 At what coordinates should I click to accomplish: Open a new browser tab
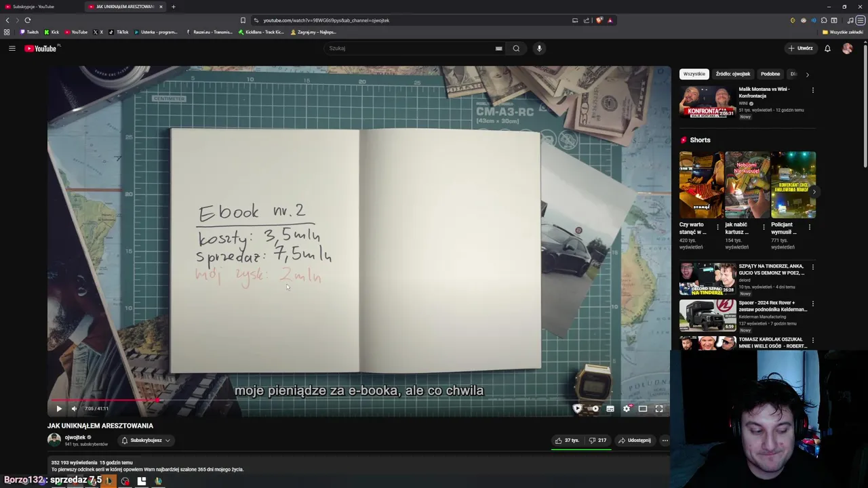173,7
